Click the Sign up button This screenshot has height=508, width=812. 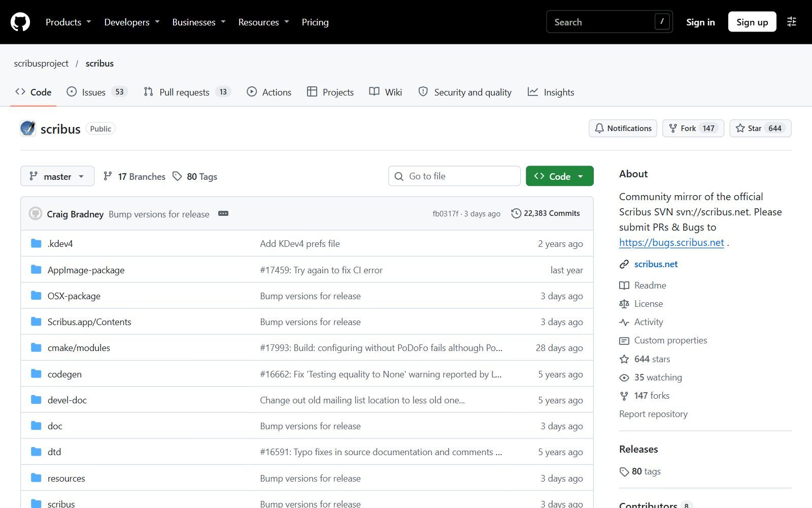[752, 22]
